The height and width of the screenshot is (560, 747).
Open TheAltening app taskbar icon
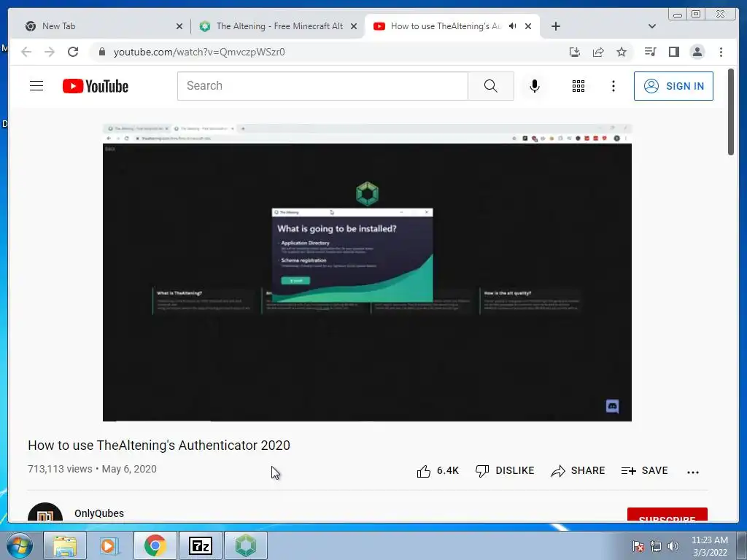245,545
